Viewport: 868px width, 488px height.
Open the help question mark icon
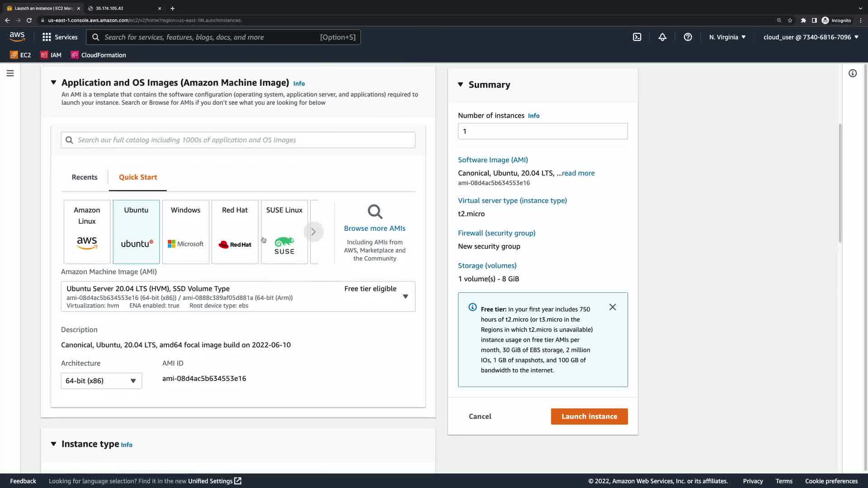688,37
